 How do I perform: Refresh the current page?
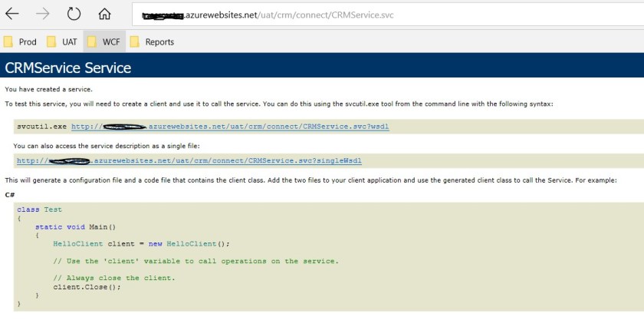click(74, 15)
